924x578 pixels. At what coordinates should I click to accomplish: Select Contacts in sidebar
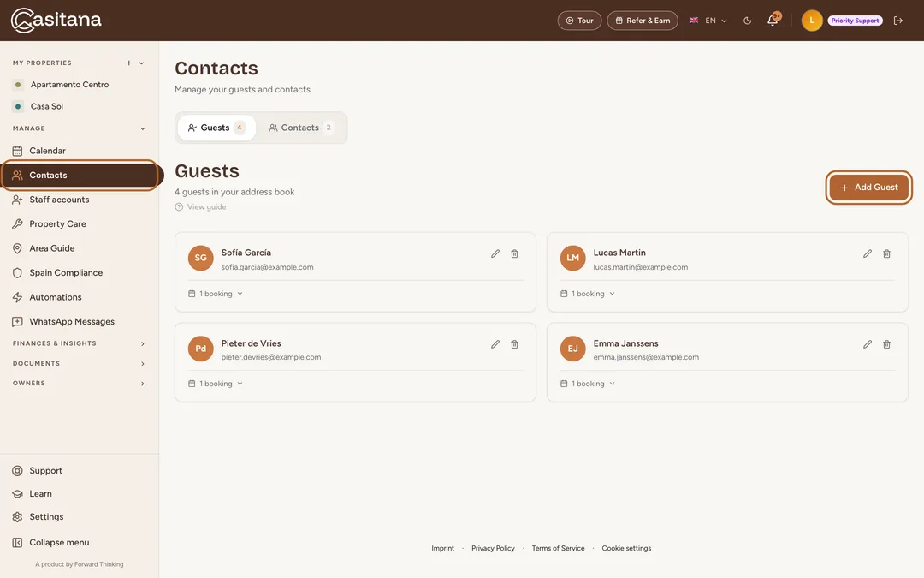click(79, 176)
